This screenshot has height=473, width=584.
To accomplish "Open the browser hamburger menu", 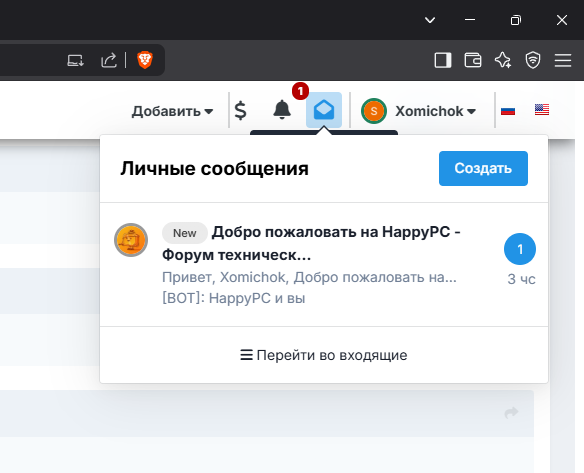I will 563,60.
